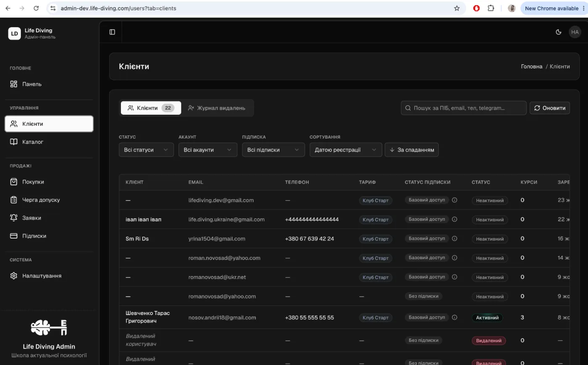Open the browser extensions puzzle icon
The height and width of the screenshot is (365, 588).
[491, 8]
